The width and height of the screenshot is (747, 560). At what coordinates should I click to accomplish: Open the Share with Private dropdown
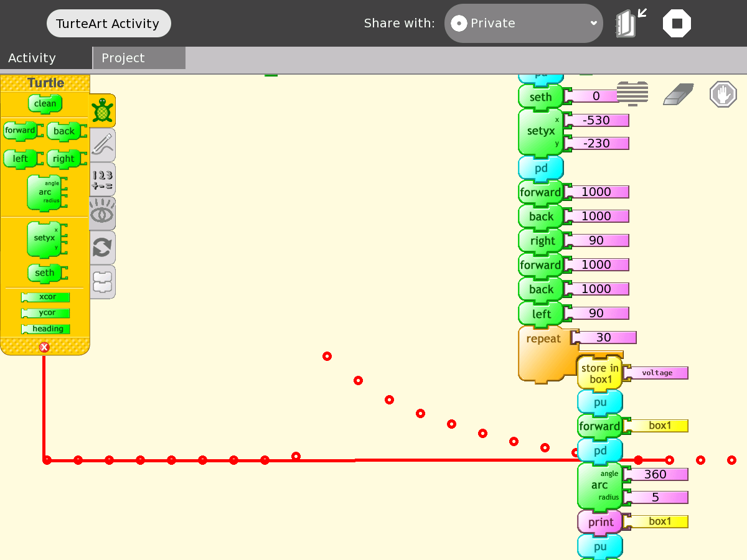[524, 24]
